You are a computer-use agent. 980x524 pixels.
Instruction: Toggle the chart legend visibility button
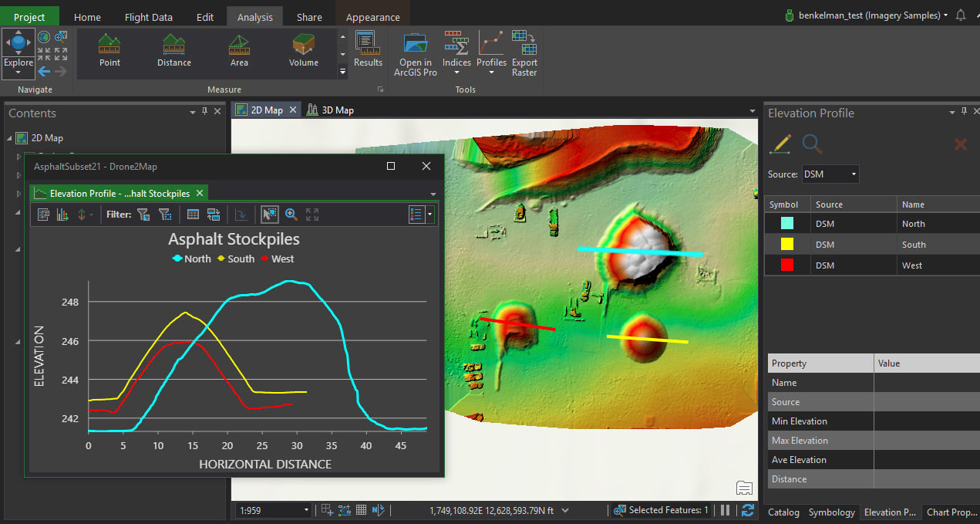click(416, 215)
